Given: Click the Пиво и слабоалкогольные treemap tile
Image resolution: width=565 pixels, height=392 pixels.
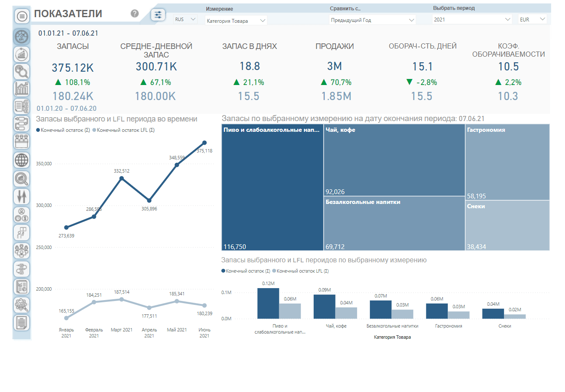Looking at the screenshot, I should point(272,187).
